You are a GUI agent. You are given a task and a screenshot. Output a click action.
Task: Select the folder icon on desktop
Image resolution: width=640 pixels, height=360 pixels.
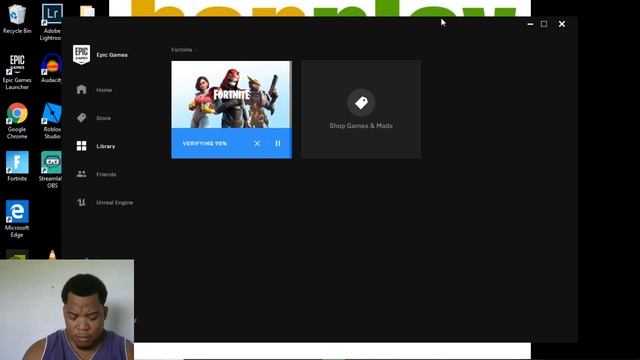click(x=87, y=11)
